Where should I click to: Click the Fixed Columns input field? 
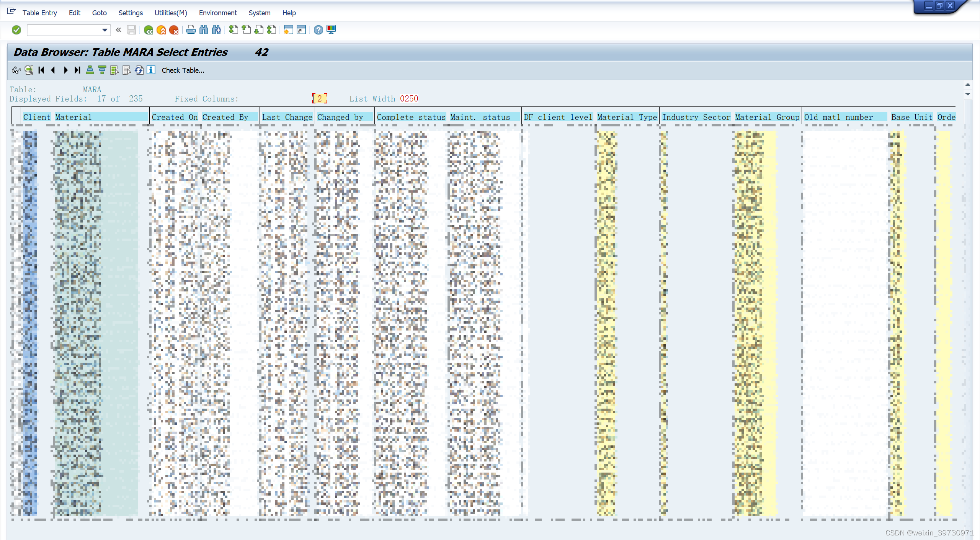[x=320, y=99]
